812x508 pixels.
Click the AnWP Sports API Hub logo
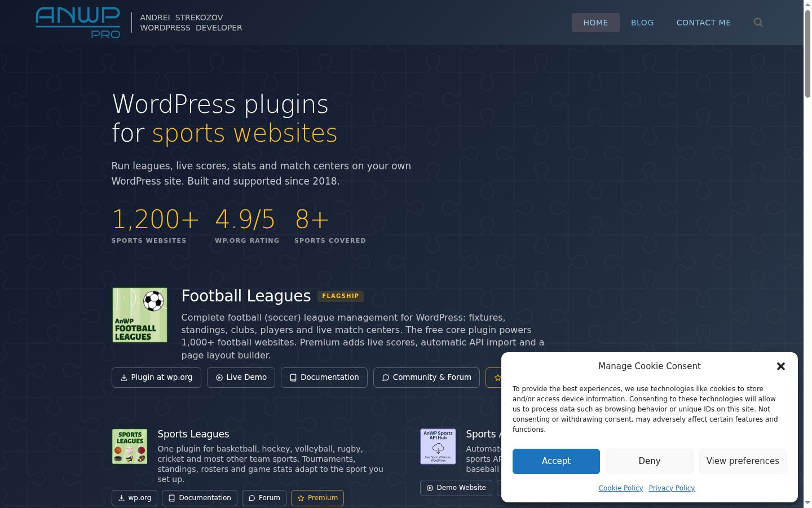(x=438, y=446)
